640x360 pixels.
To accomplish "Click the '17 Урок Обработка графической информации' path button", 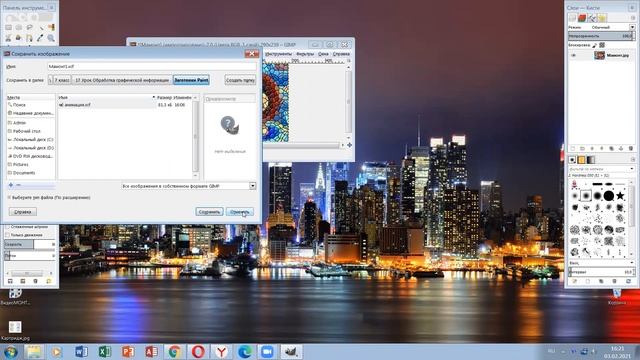I will 122,80.
